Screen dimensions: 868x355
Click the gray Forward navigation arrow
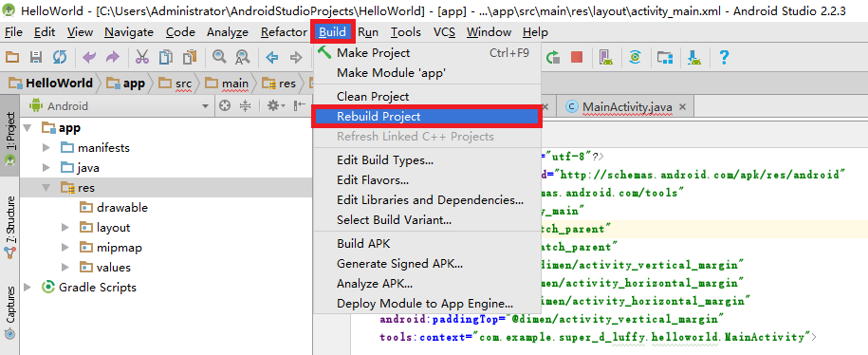(296, 57)
